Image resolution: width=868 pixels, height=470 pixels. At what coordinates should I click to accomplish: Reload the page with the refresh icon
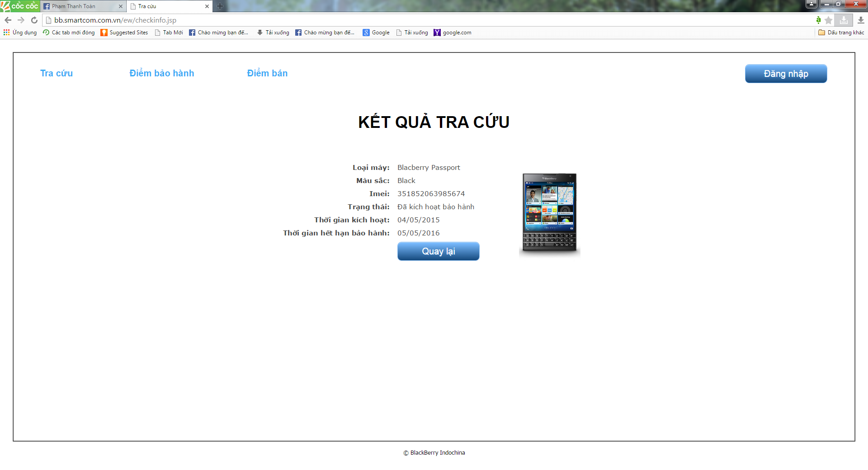pos(34,20)
